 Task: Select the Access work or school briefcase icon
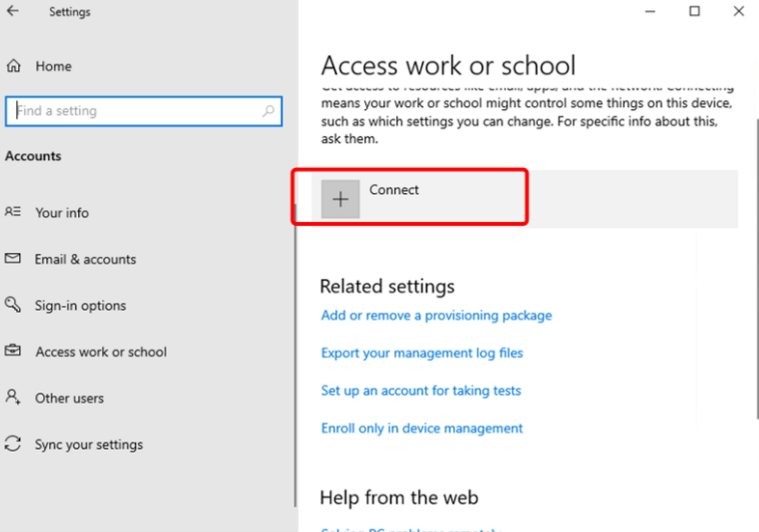13,351
